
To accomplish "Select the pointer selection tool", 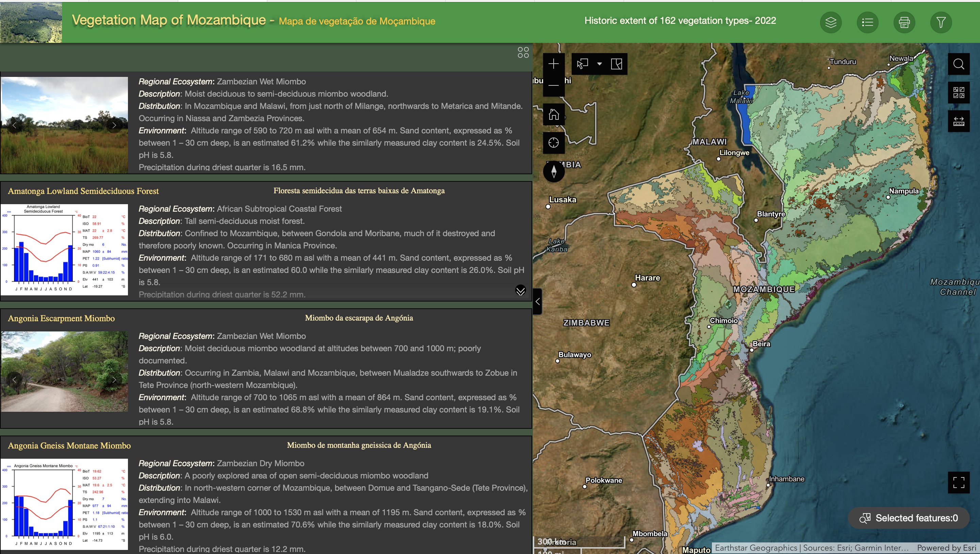I will tap(582, 64).
